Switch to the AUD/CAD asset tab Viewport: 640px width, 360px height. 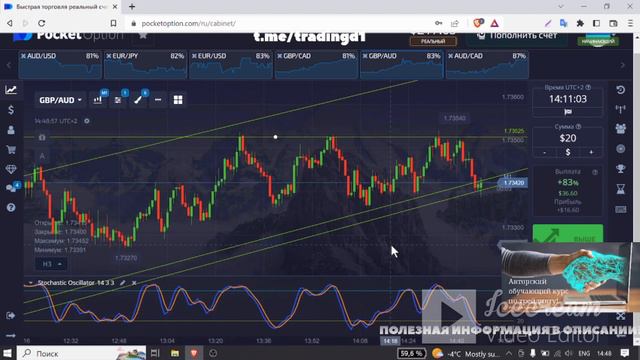[x=487, y=64]
